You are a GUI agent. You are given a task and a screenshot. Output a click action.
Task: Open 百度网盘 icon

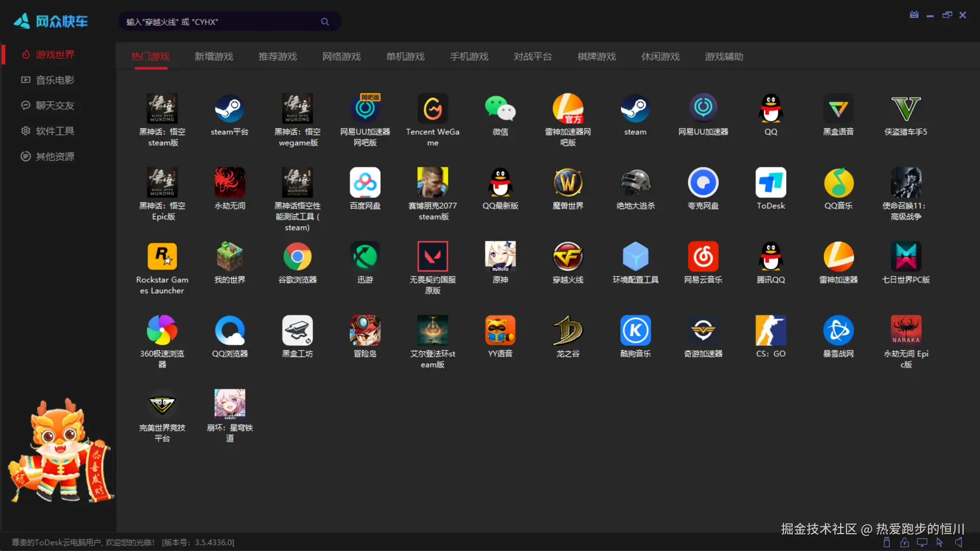pos(365,182)
